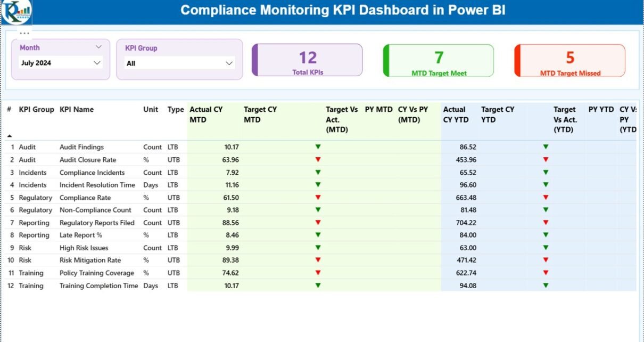644x342 pixels.
Task: Click the green MTD arrow for Training Completion Time
Action: coord(318,285)
